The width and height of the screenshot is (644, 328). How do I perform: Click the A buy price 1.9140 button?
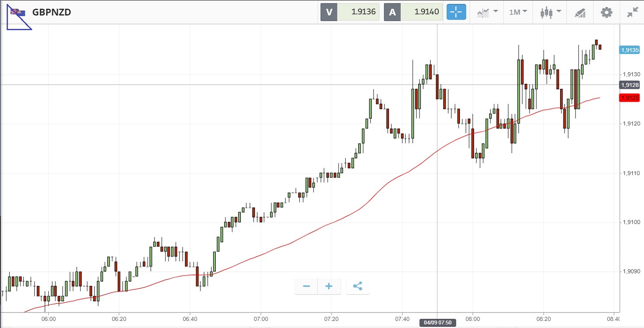(413, 12)
